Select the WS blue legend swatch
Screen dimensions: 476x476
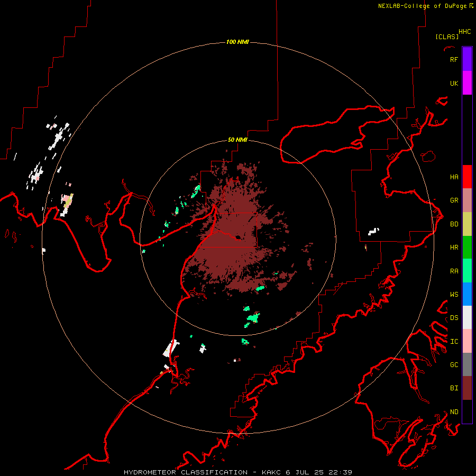click(x=467, y=294)
